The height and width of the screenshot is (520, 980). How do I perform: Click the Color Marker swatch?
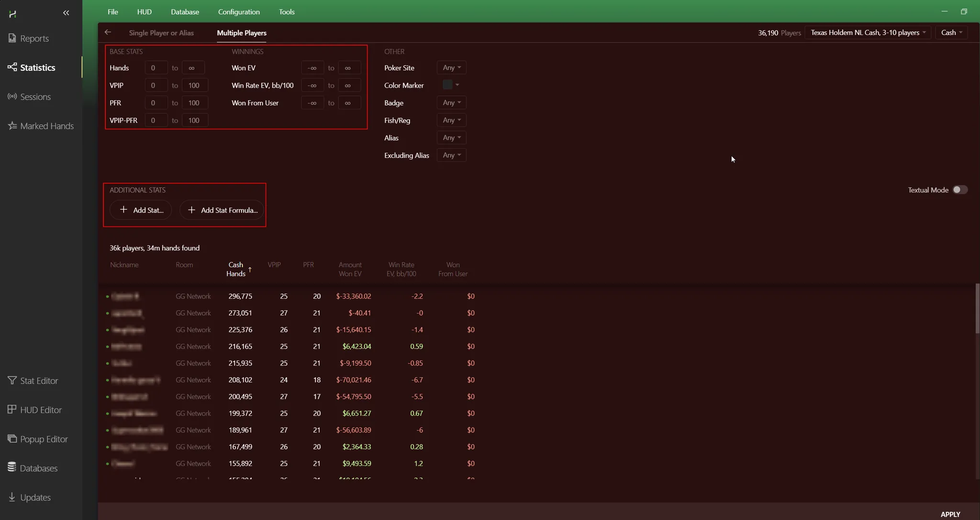pos(447,85)
